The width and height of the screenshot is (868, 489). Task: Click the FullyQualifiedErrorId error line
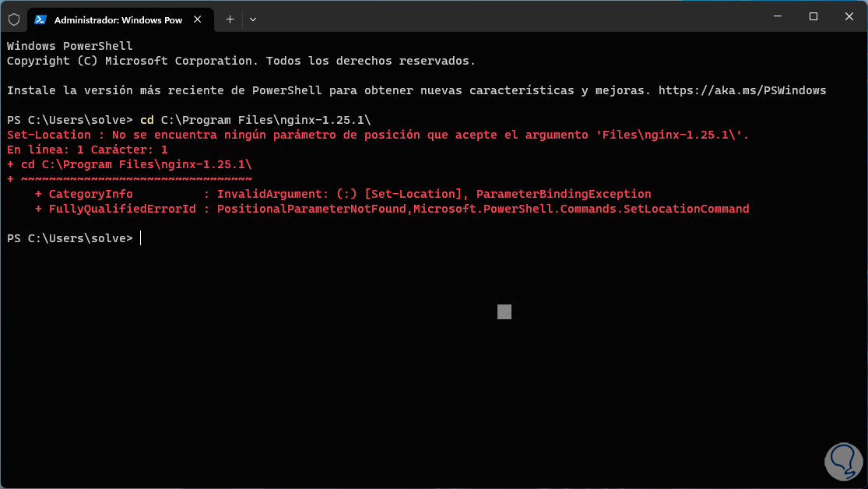point(392,209)
